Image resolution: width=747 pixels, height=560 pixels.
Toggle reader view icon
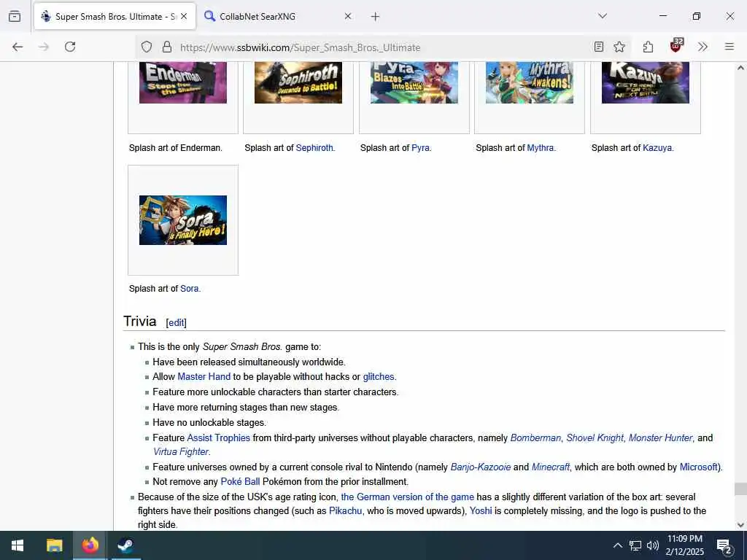(599, 47)
